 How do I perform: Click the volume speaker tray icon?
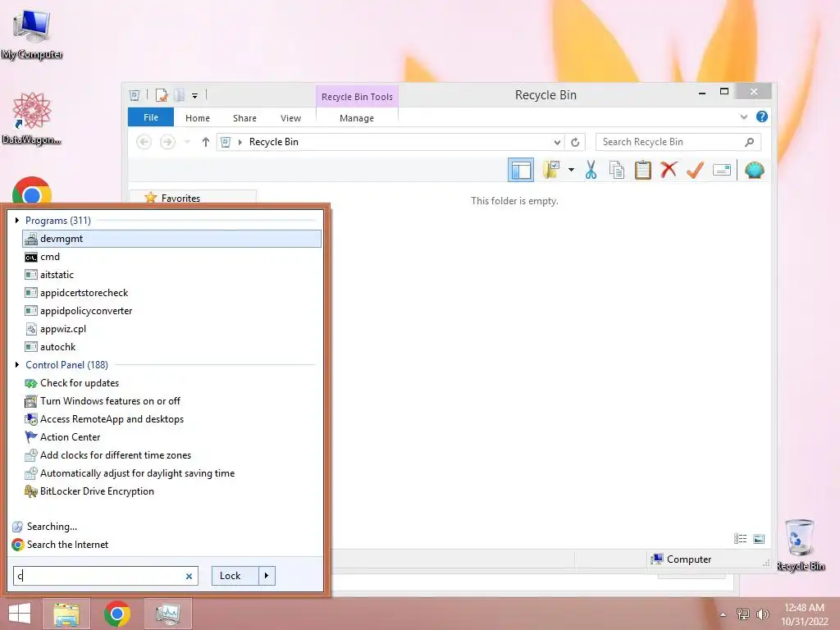(762, 614)
